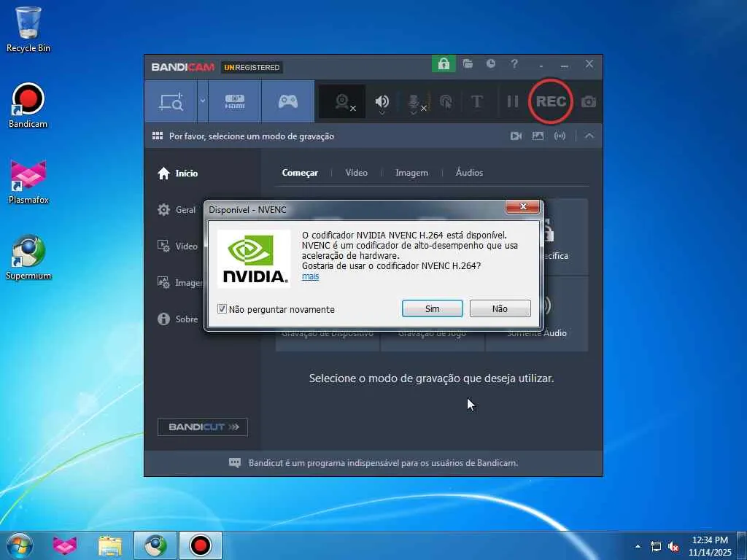Click the chat bubble icon in footer
This screenshot has width=747, height=560.
(x=235, y=462)
